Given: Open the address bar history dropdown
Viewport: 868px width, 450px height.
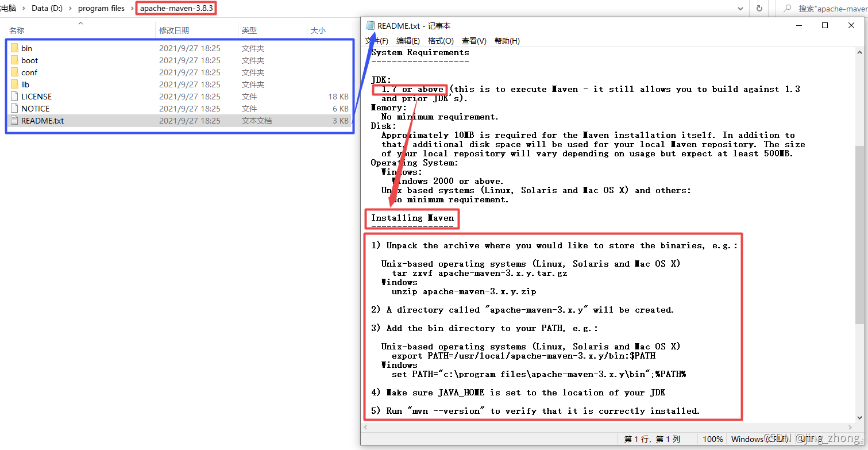Looking at the screenshot, I should point(742,9).
